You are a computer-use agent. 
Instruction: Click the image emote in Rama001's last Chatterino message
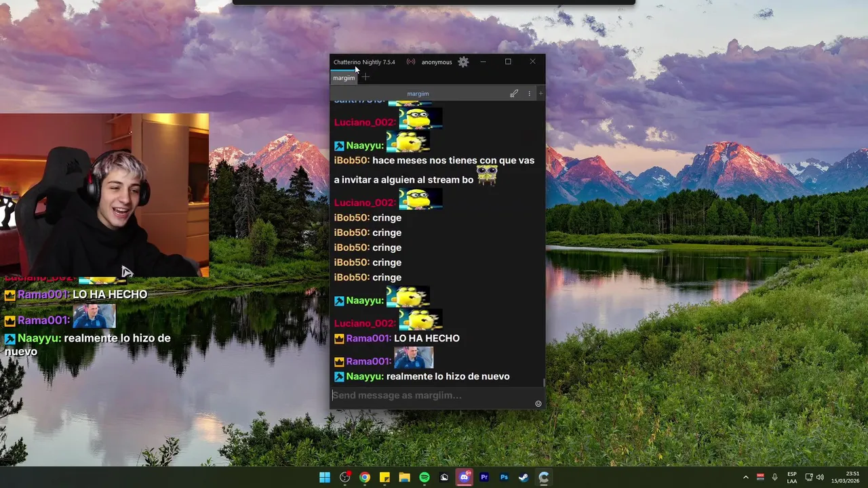tap(414, 358)
